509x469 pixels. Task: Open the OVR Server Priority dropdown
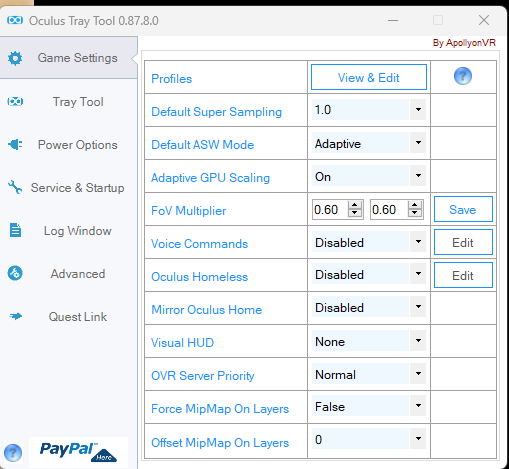click(418, 373)
